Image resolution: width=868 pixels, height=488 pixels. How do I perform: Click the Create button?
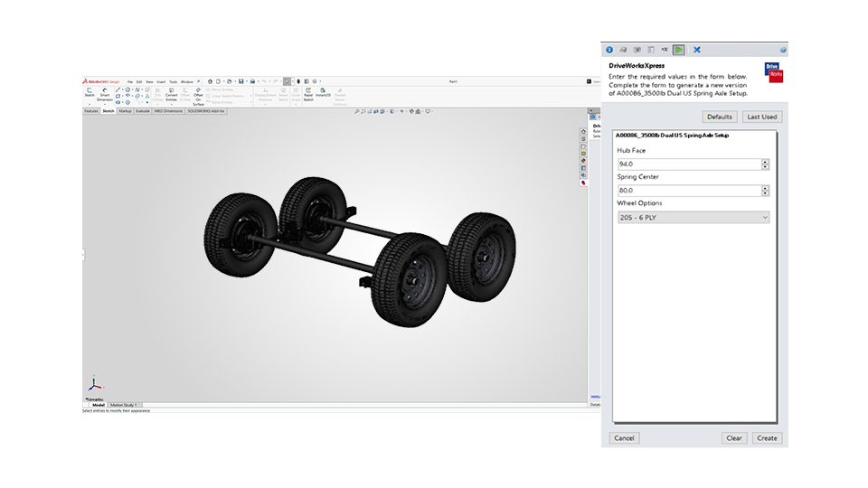coord(767,438)
